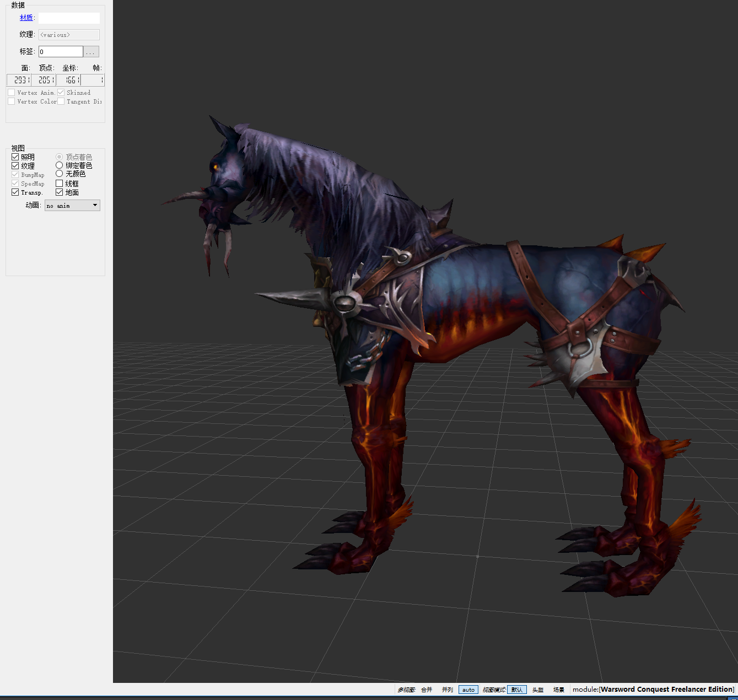Toggle the BumpMap checkbox
738x700 pixels.
click(x=15, y=175)
